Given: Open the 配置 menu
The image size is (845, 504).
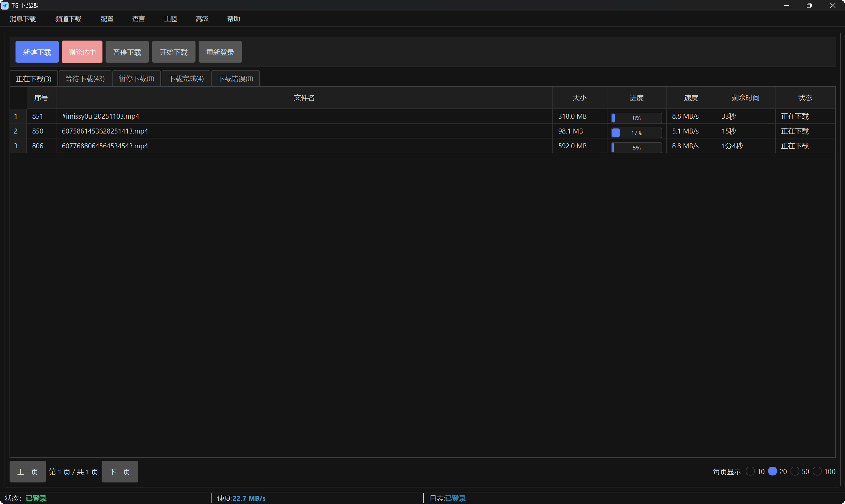Looking at the screenshot, I should [107, 19].
